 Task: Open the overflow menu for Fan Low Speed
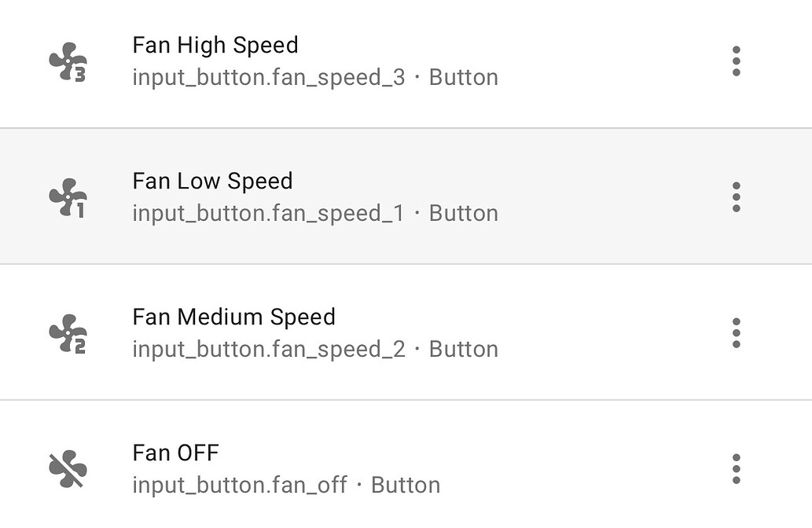tap(737, 196)
